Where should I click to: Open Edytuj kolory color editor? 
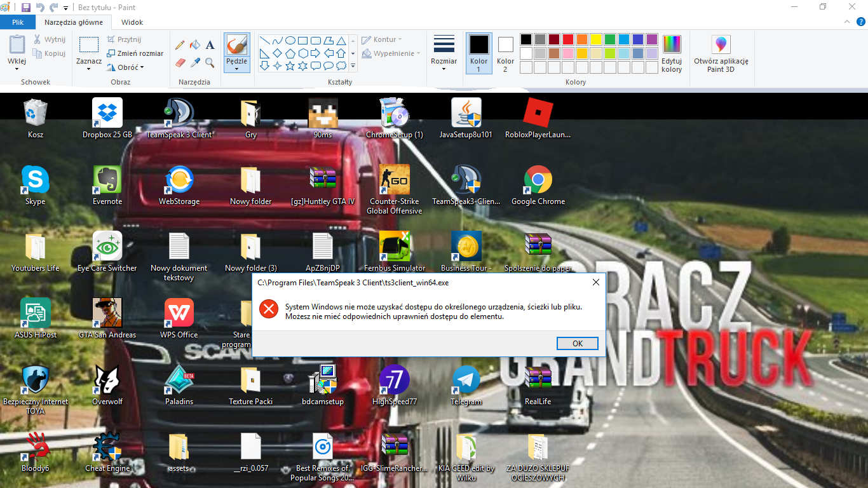point(672,54)
